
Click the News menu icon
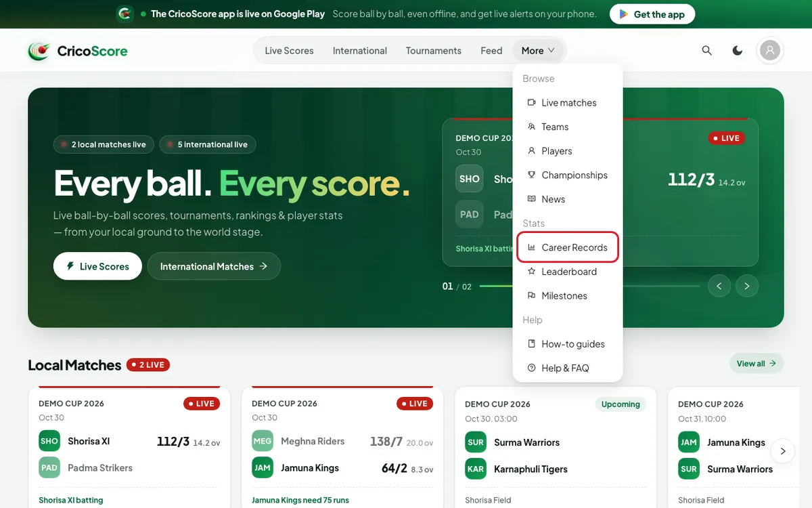point(532,199)
